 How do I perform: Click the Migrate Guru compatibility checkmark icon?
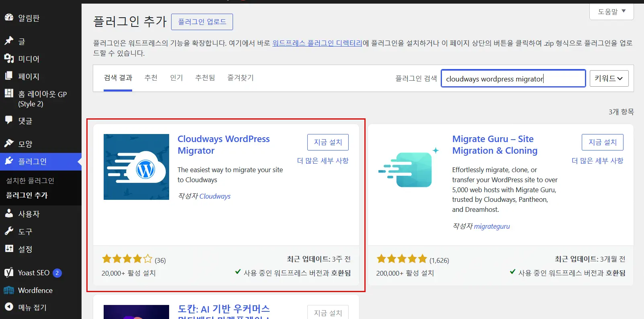(513, 272)
